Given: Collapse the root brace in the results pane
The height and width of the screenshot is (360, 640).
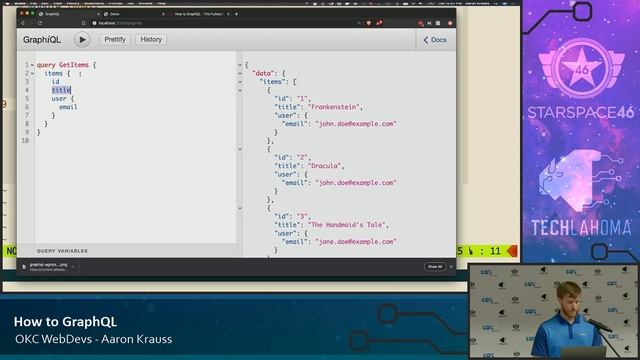Looking at the screenshot, I should coord(240,65).
